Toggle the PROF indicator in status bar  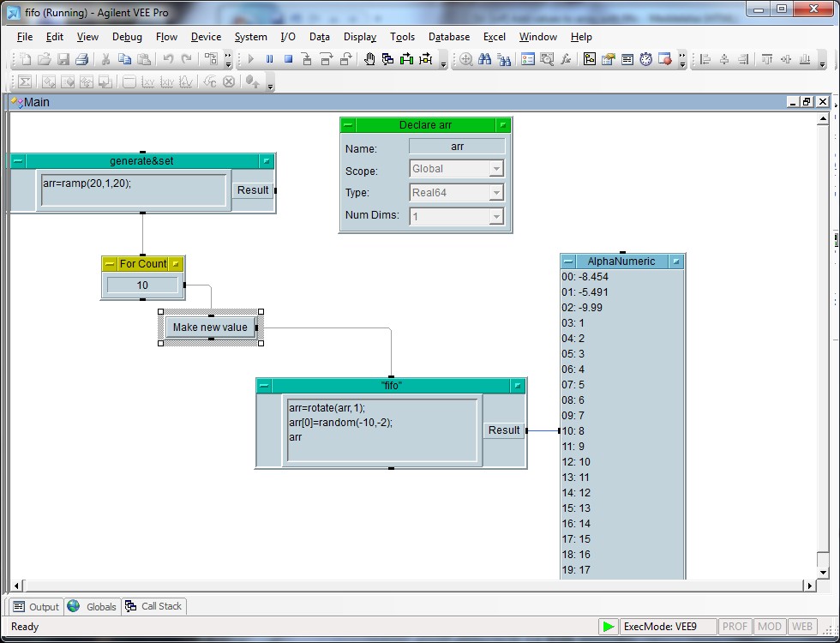coord(734,627)
